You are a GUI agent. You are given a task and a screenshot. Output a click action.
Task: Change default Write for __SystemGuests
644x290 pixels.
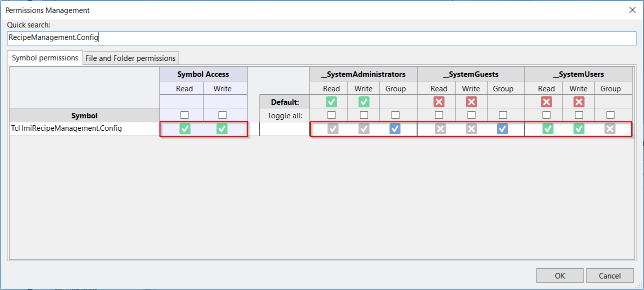tap(471, 102)
